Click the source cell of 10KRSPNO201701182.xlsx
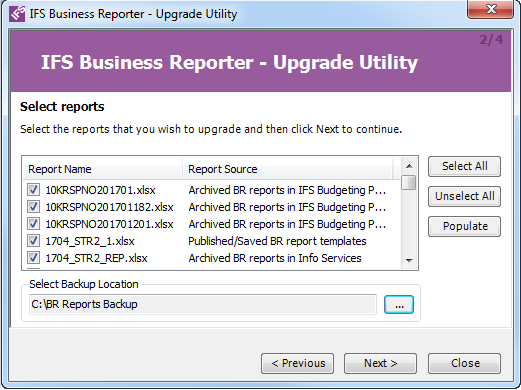Image resolution: width=521 pixels, height=390 pixels. 287,207
